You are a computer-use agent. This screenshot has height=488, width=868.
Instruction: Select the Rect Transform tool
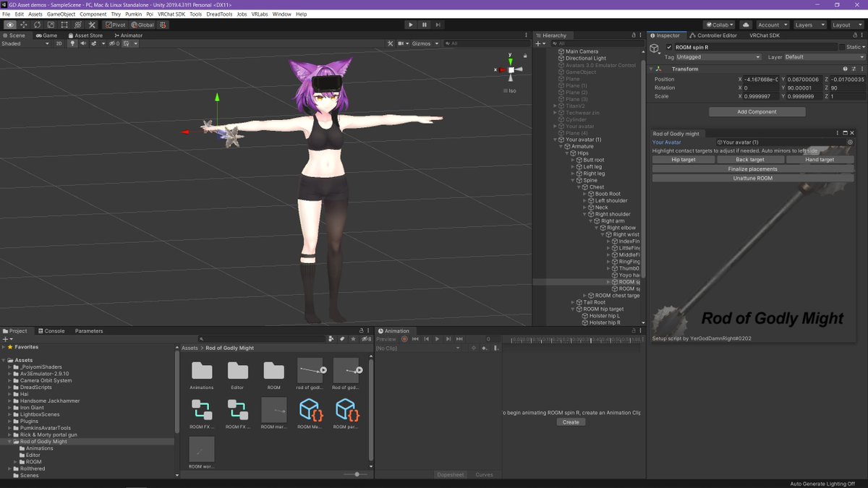pyautogui.click(x=65, y=25)
